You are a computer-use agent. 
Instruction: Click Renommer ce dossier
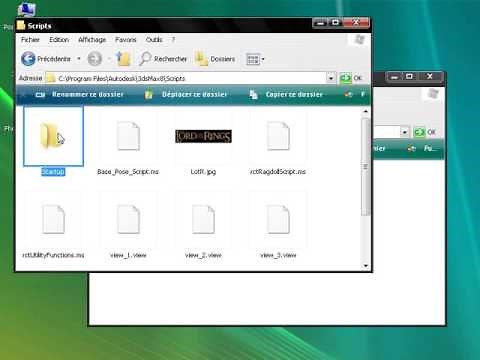point(79,94)
